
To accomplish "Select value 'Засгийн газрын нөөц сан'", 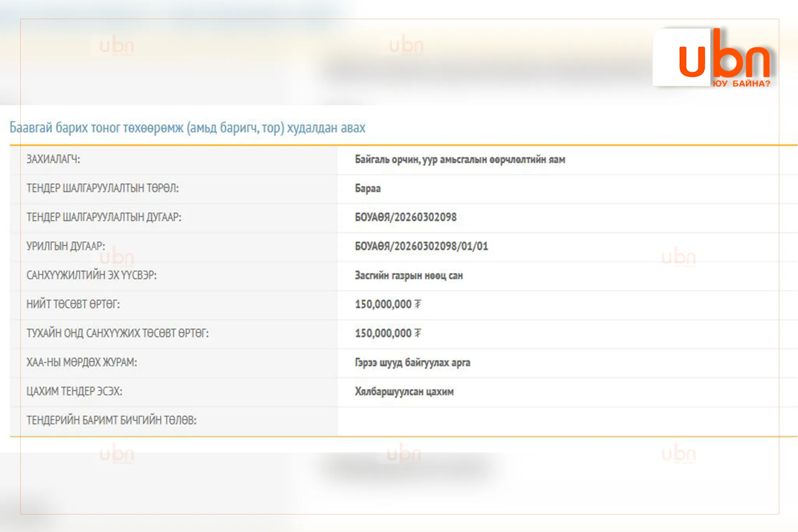I will point(409,276).
